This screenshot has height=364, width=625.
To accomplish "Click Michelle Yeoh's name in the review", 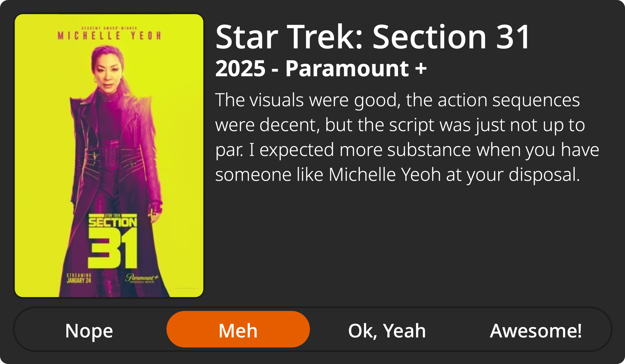I will click(384, 175).
